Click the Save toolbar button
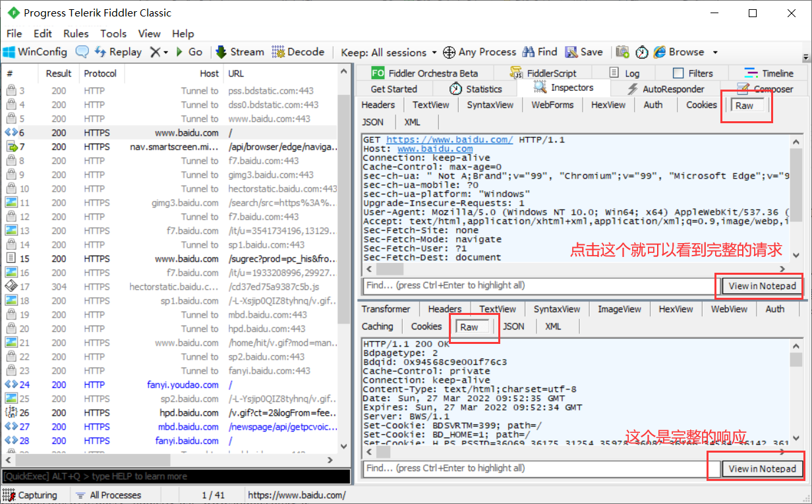The width and height of the screenshot is (812, 504). click(583, 52)
